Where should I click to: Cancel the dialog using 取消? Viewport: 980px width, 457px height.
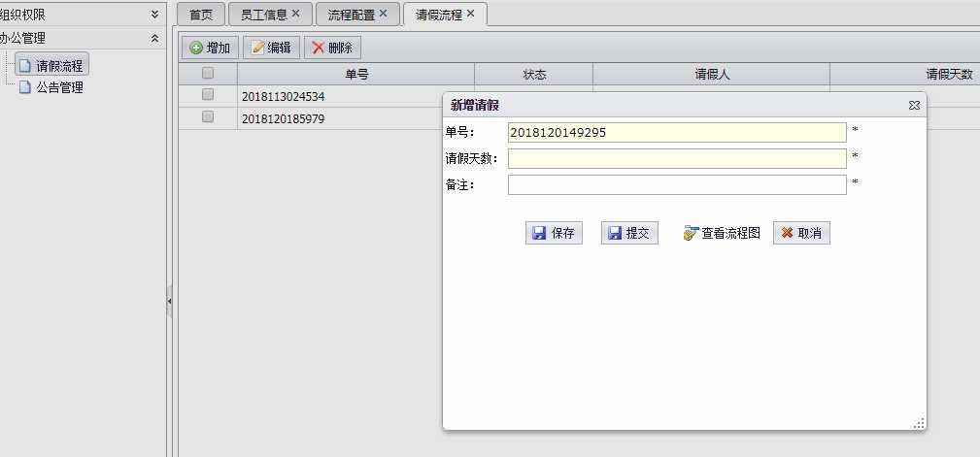pyautogui.click(x=801, y=233)
